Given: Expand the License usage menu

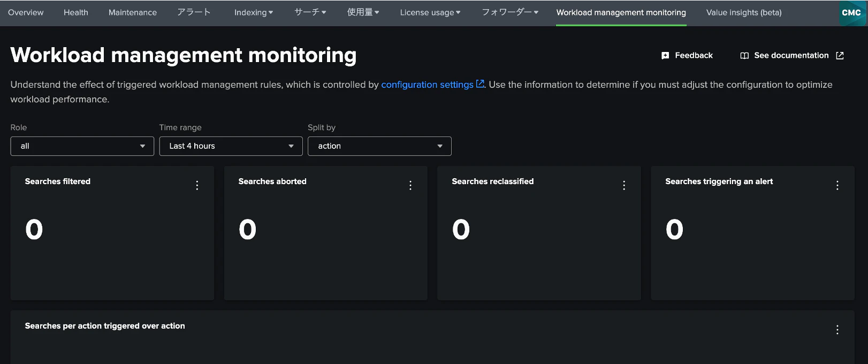Looking at the screenshot, I should click(430, 12).
